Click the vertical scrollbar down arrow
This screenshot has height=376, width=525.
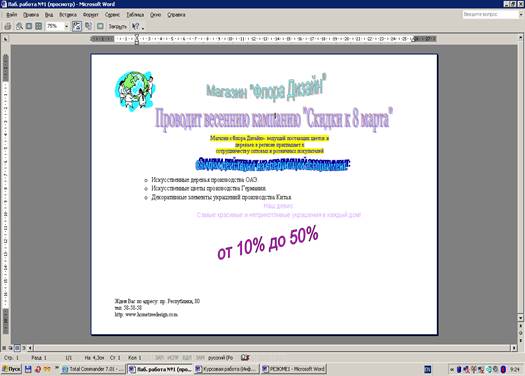[x=520, y=317]
